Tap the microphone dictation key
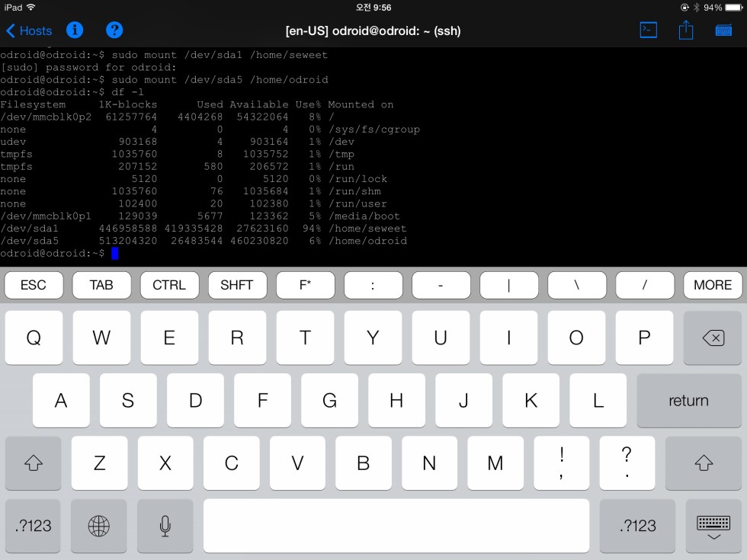747x560 pixels. (165, 526)
